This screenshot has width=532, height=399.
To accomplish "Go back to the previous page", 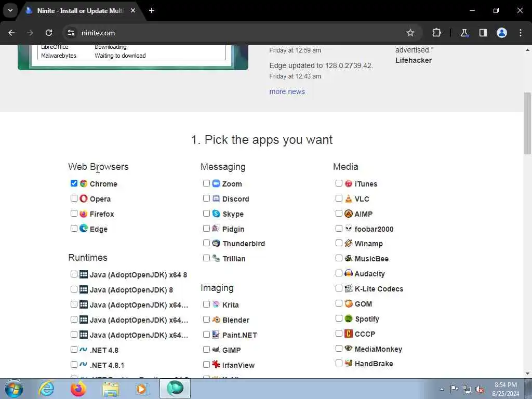I will tap(11, 33).
